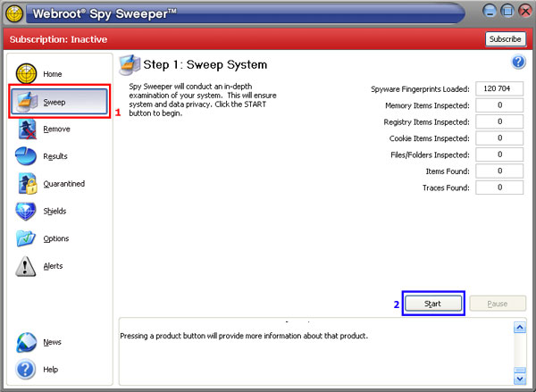Image resolution: width=536 pixels, height=392 pixels.
Task: Click the 'Spyware Fingerprints Loaded:' label
Action: tap(420, 89)
